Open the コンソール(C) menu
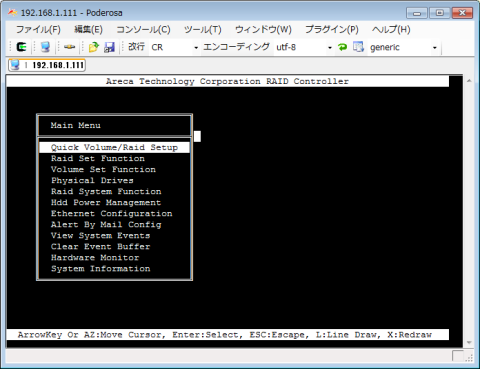 pyautogui.click(x=143, y=29)
